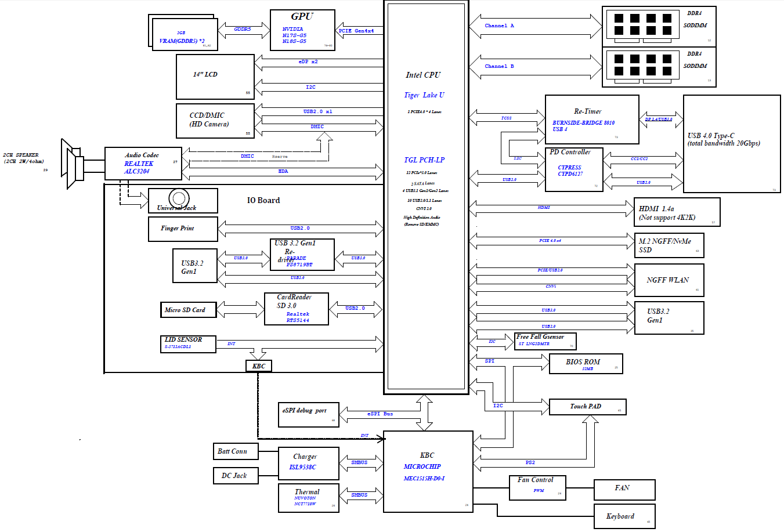Viewport: 784px width, 532px height.
Task: Click the USB 4.0 Type-C block
Action: (731, 144)
